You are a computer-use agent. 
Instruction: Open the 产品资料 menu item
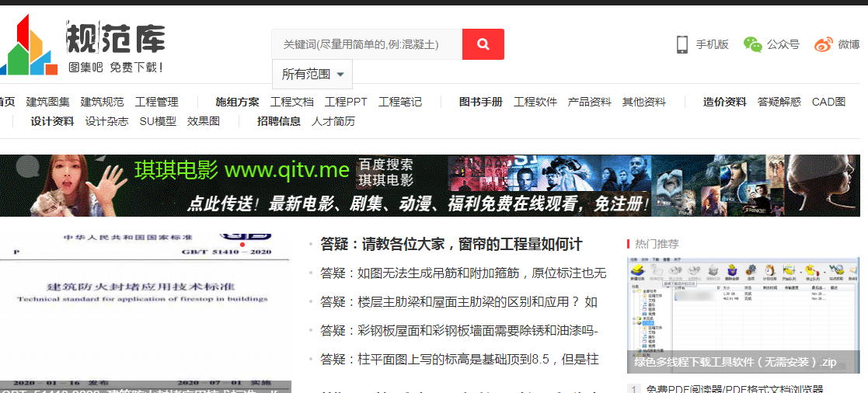click(590, 102)
